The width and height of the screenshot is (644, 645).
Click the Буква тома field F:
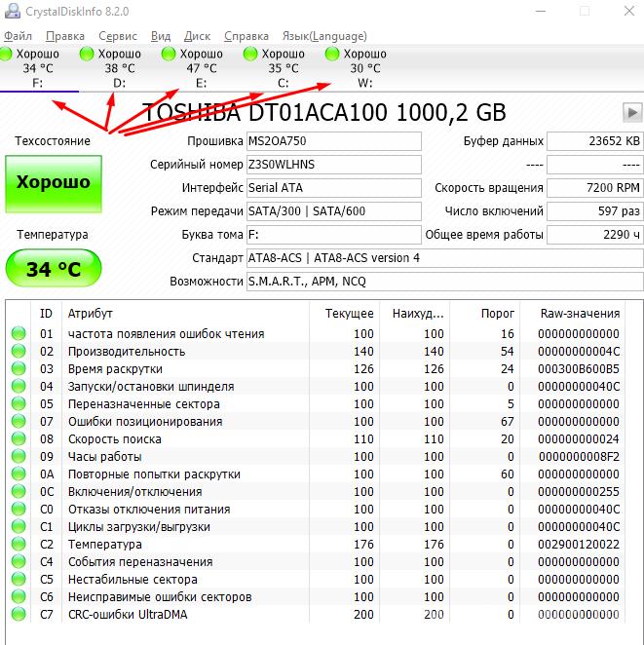[x=334, y=235]
